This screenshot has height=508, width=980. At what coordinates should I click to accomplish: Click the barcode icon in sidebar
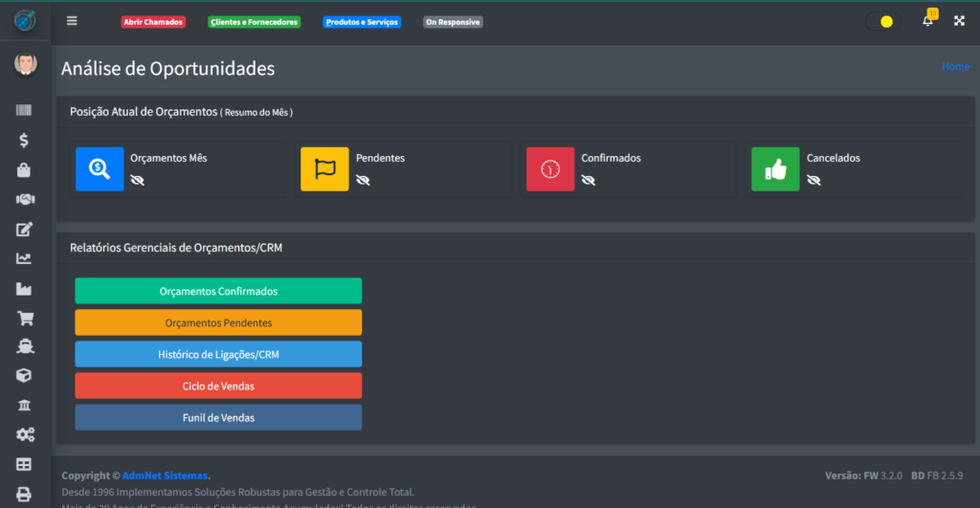point(24,111)
